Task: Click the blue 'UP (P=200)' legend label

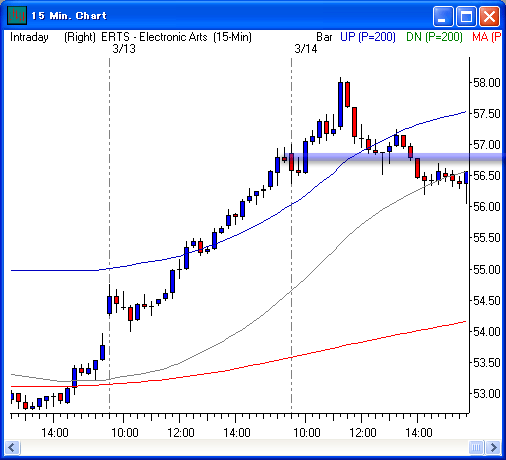Action: click(x=368, y=37)
